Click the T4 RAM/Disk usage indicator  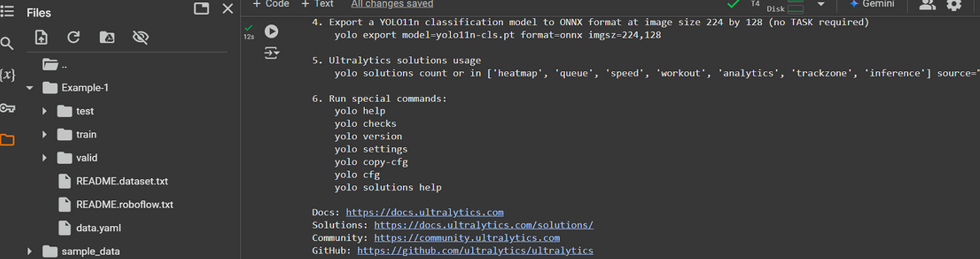pyautogui.click(x=777, y=6)
